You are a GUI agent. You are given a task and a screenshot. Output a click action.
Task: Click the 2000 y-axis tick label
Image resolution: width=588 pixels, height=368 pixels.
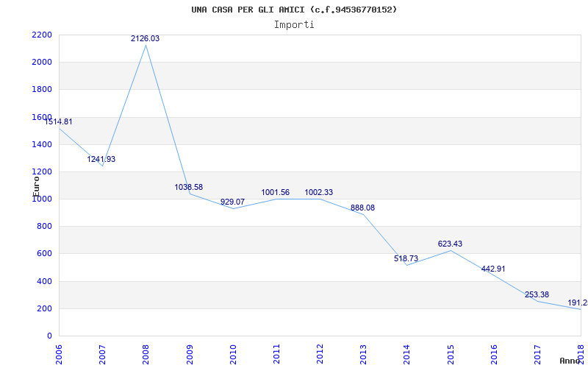[42, 63]
